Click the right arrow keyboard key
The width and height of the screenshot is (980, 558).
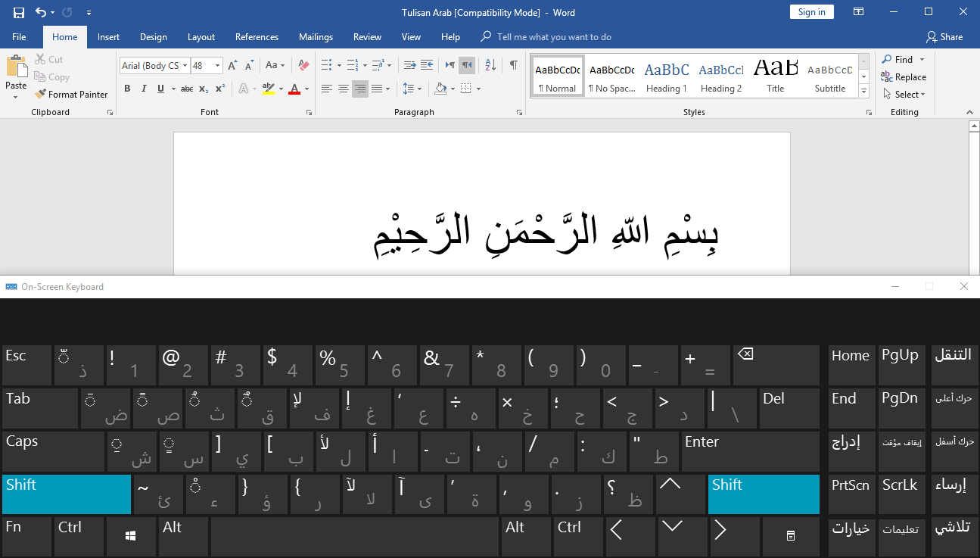coord(734,536)
